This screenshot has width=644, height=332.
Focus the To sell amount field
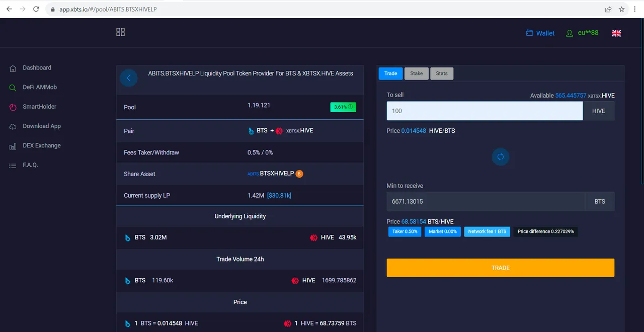[x=485, y=111]
